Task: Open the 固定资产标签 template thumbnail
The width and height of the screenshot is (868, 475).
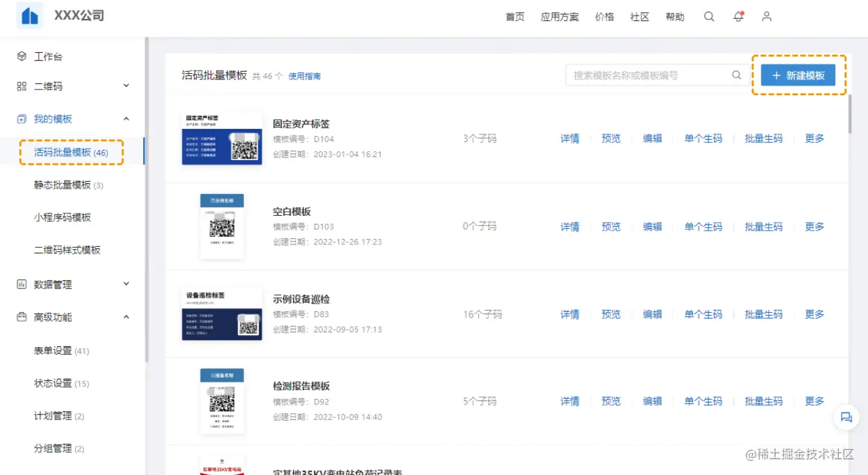Action: [x=222, y=138]
